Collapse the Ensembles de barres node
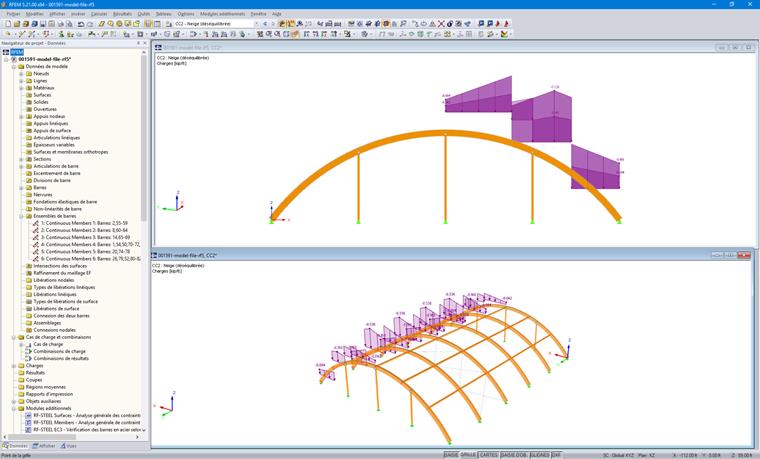The image size is (760, 459). 21,216
